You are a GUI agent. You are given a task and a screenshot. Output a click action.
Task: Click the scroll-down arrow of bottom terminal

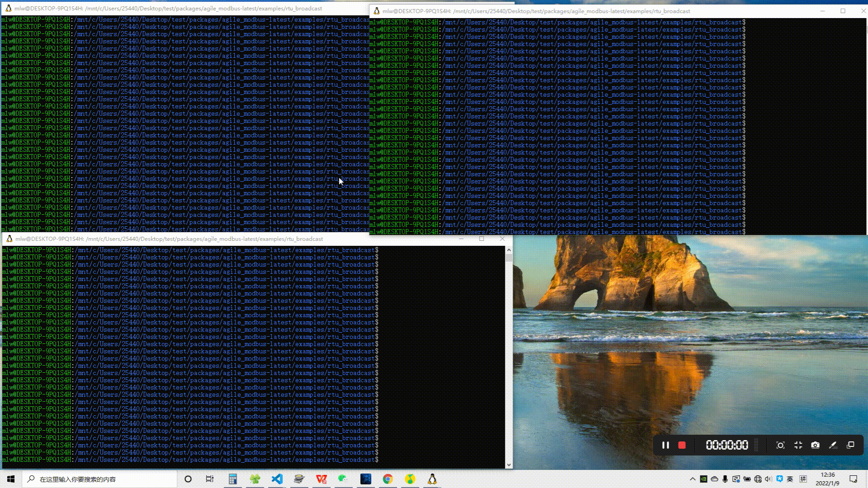(x=509, y=465)
